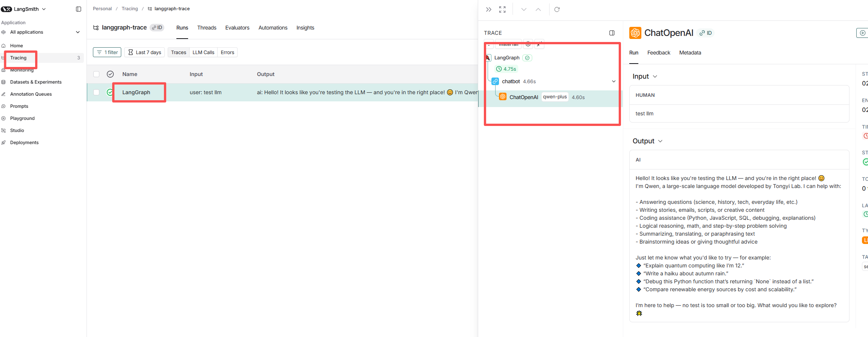Expand the All applications selector
This screenshot has width=868, height=337.
(42, 32)
